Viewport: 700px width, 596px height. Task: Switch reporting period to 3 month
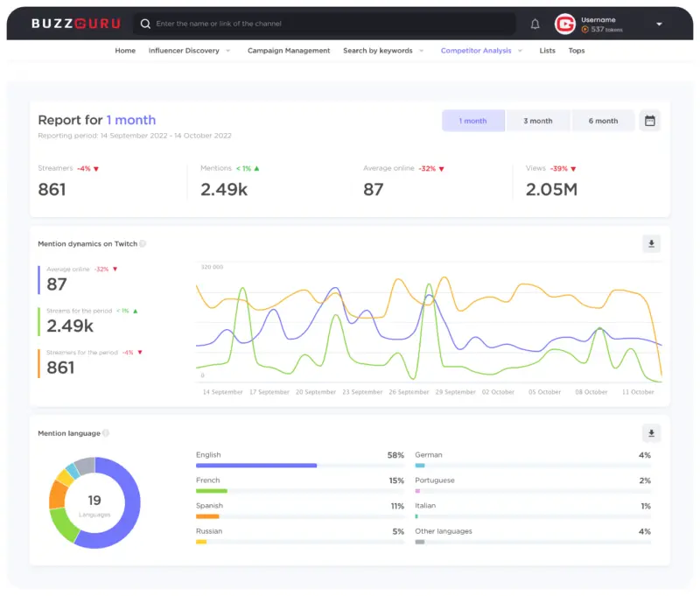537,121
